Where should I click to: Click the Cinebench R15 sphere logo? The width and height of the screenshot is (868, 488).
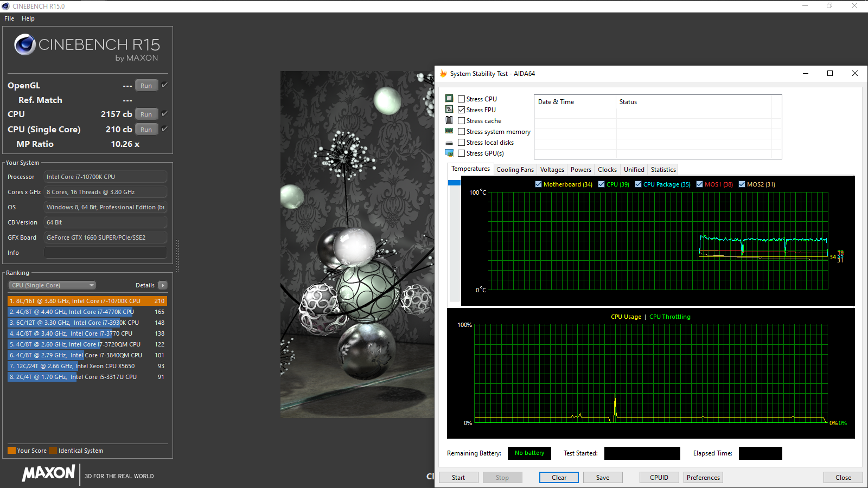coord(25,44)
